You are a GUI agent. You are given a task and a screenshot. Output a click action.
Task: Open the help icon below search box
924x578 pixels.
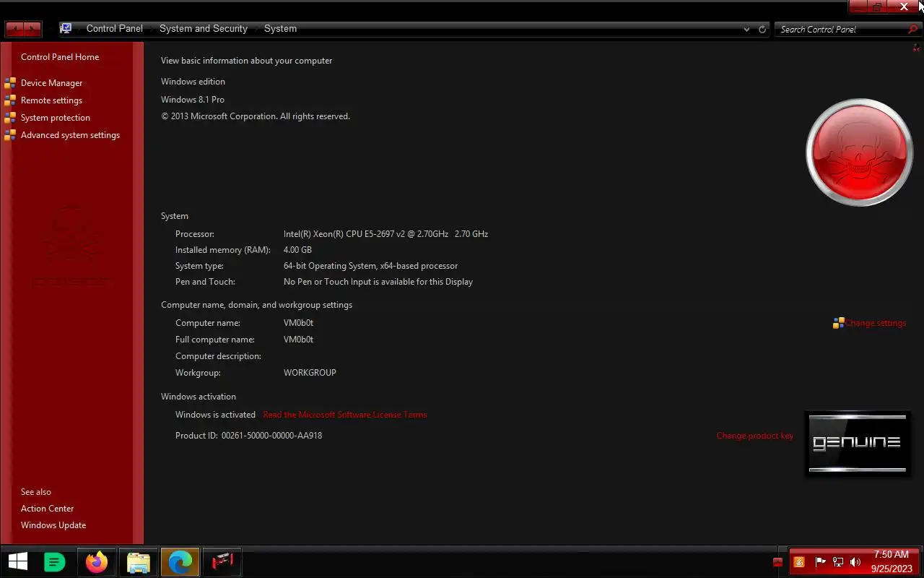(917, 48)
